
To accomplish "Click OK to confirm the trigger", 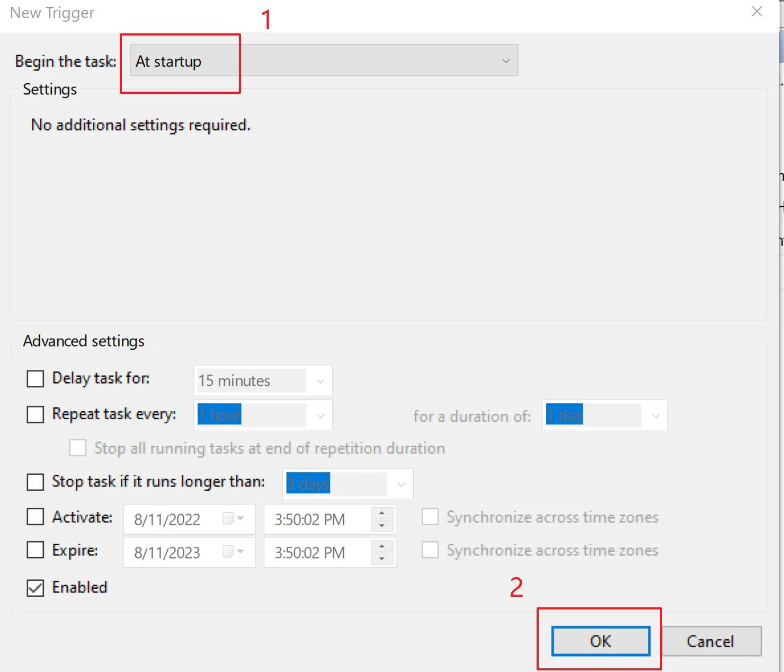I will (600, 641).
